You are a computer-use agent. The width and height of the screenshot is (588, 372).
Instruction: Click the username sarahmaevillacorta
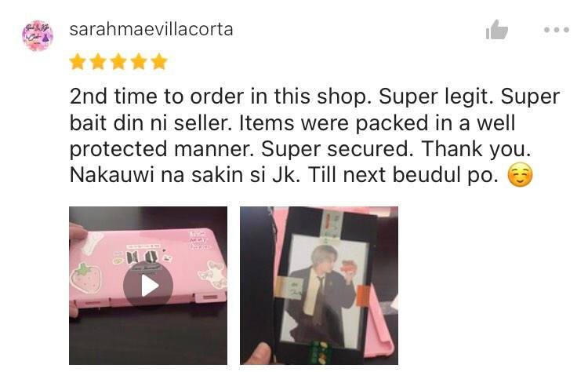[x=151, y=29]
